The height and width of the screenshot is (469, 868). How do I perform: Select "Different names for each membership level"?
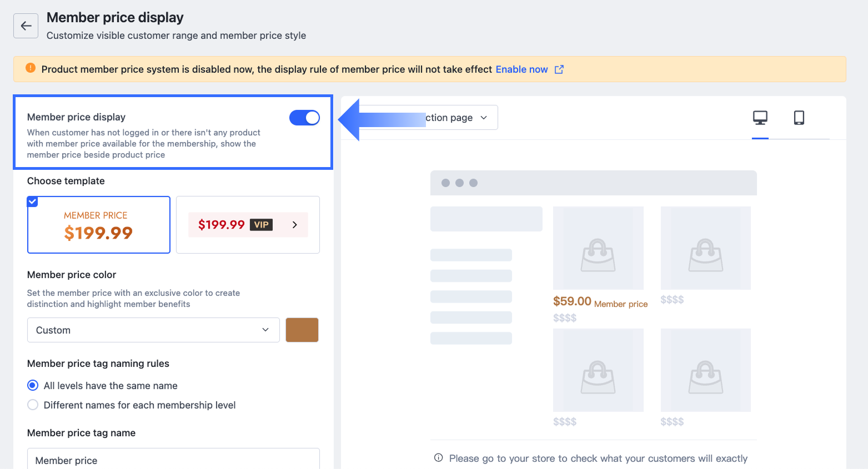33,405
